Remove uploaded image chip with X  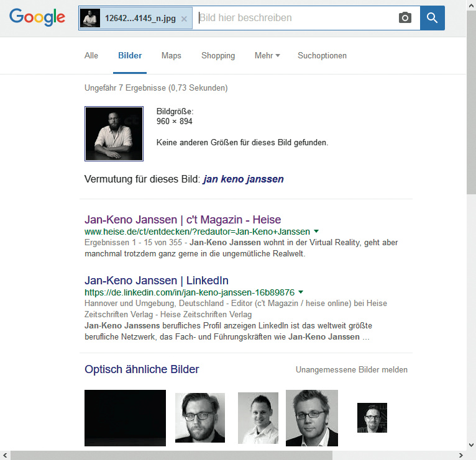(x=184, y=19)
